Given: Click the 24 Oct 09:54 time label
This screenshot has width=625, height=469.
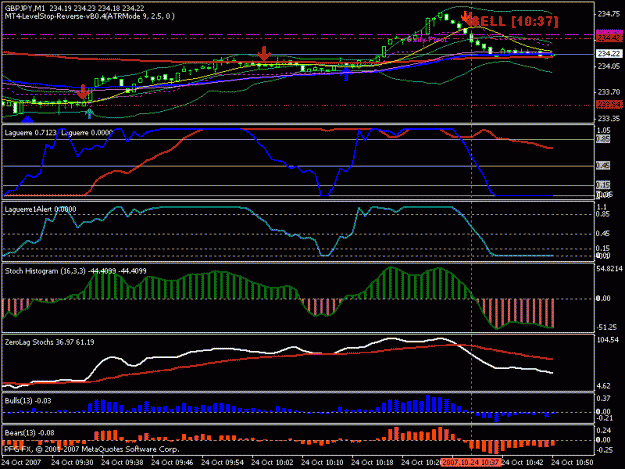Looking at the screenshot, I should tap(222, 463).
